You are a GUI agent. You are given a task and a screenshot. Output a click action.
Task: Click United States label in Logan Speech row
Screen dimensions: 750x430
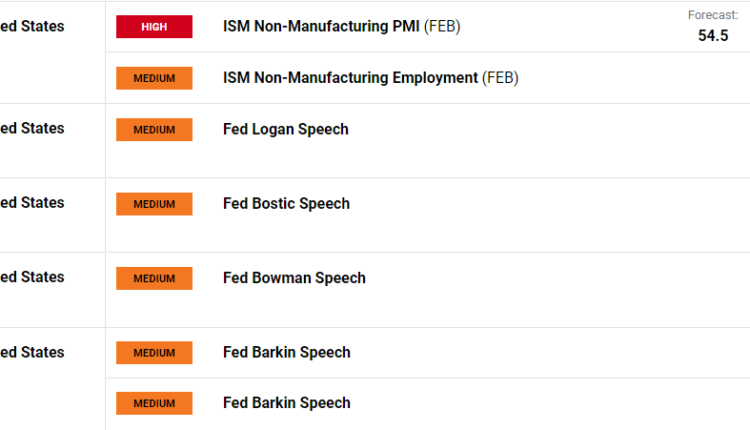[x=32, y=129]
